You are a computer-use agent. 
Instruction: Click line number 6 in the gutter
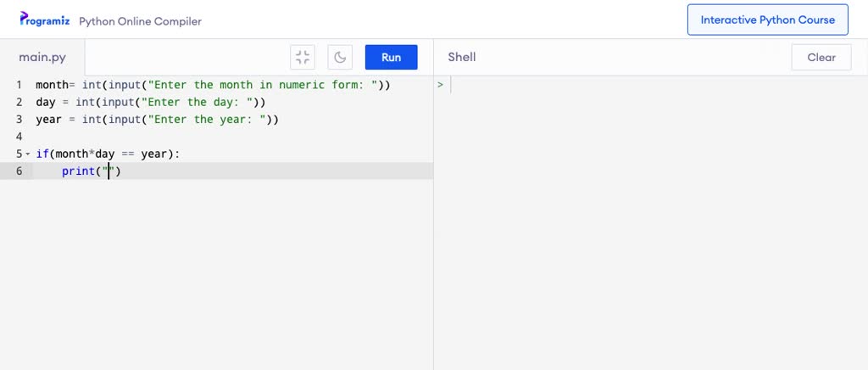click(x=19, y=171)
